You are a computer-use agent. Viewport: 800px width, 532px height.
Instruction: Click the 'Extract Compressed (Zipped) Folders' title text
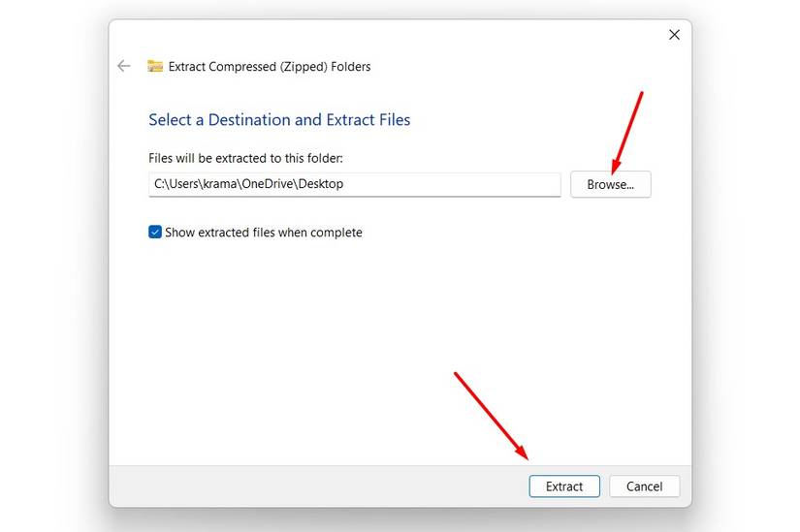270,66
